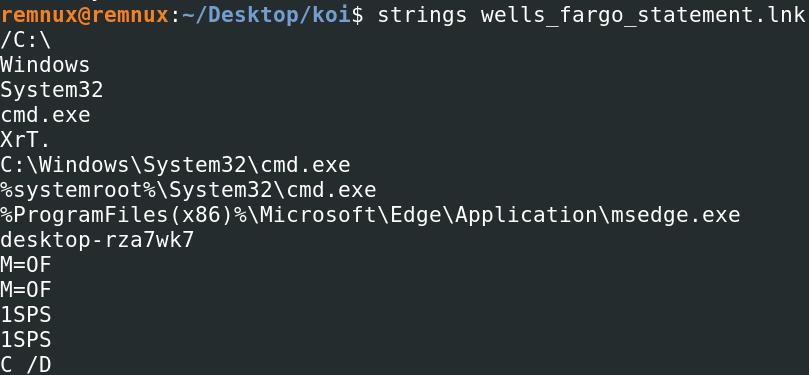Click the desktop-rza7wk7 hostname line
Image resolution: width=809 pixels, height=375 pixels.
pos(97,239)
